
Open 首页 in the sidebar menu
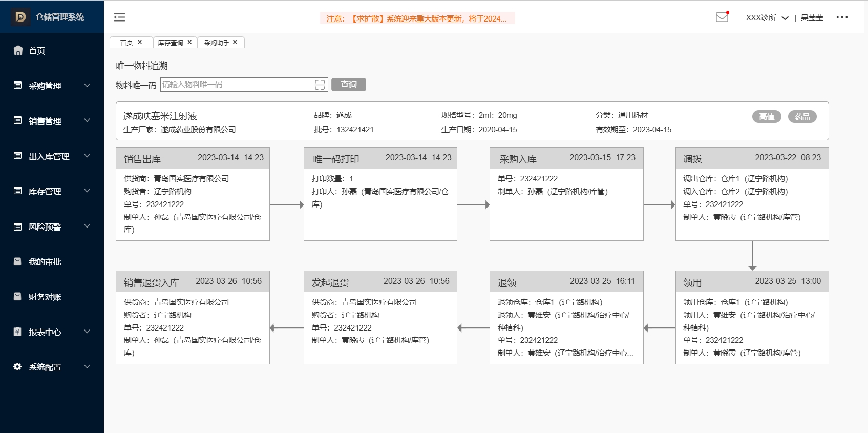coord(37,51)
